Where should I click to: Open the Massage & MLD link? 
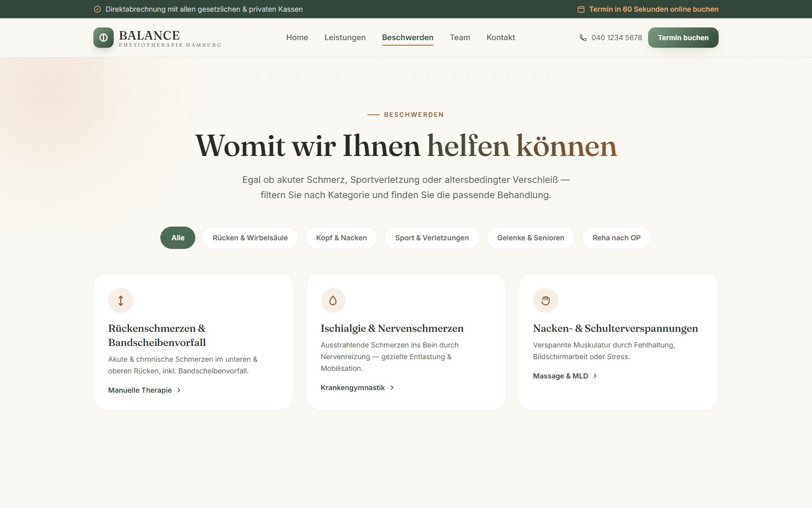tap(565, 376)
